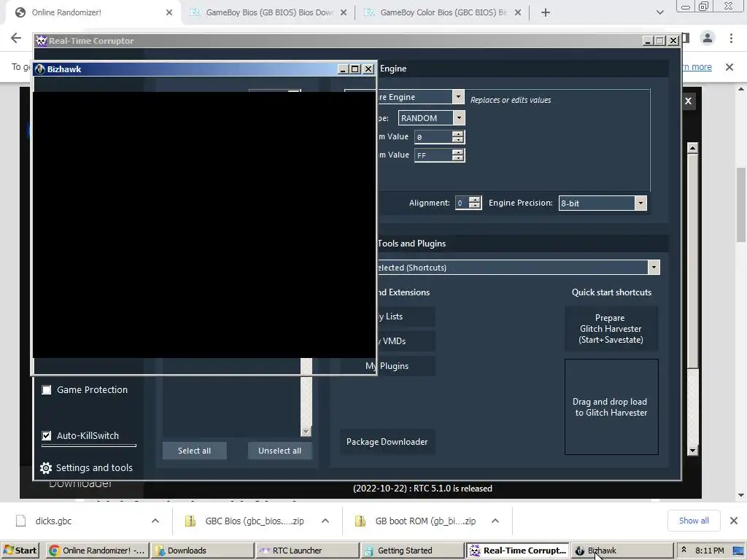Screen dimensions: 747x560
Task: Click RTC 5.1.0 is released news text
Action: 422,488
